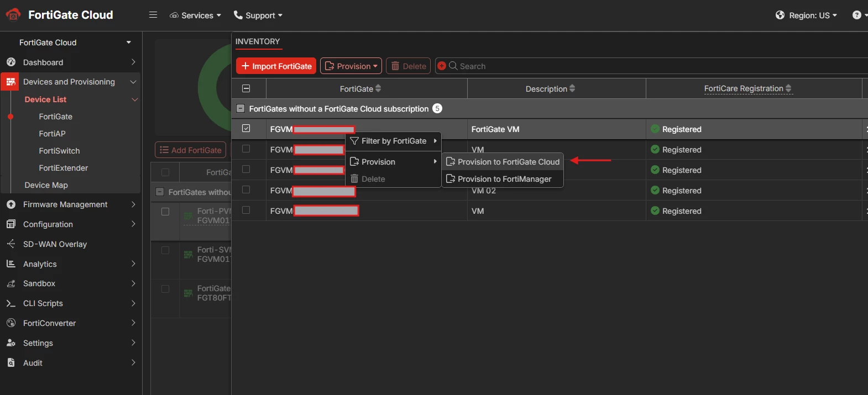Open the Services dropdown
The width and height of the screenshot is (868, 395).
[195, 15]
